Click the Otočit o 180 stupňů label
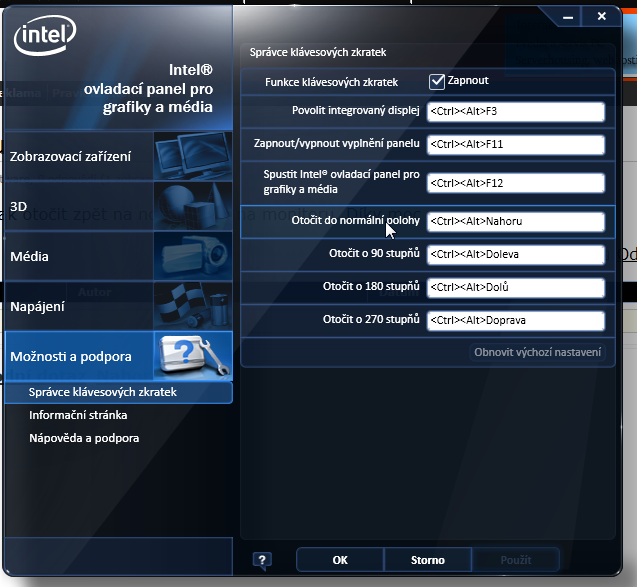 371,286
